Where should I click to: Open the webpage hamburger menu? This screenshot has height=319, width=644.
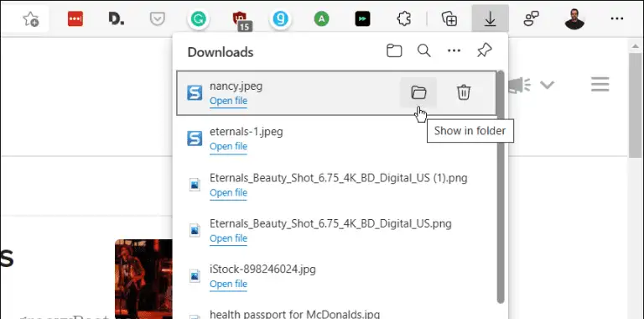tap(600, 85)
